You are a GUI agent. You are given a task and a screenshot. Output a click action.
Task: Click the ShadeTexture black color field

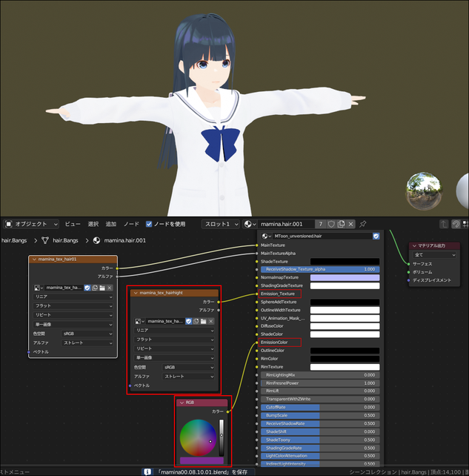345,262
